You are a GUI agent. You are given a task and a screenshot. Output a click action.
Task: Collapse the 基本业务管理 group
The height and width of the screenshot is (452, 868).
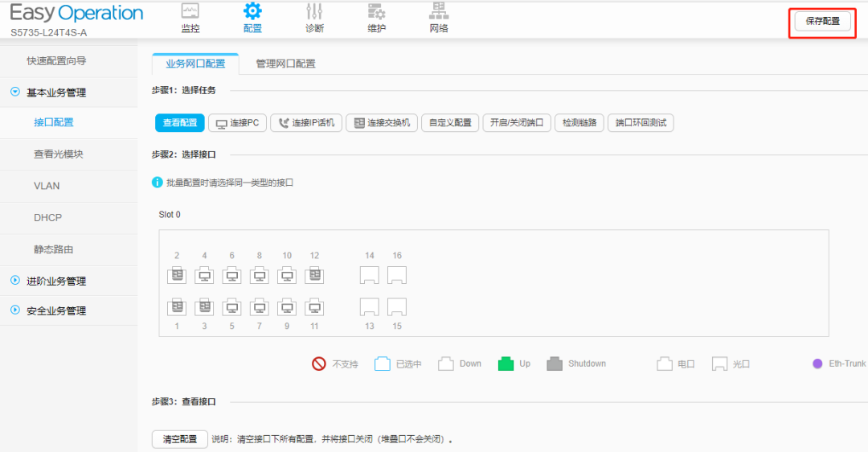15,92
